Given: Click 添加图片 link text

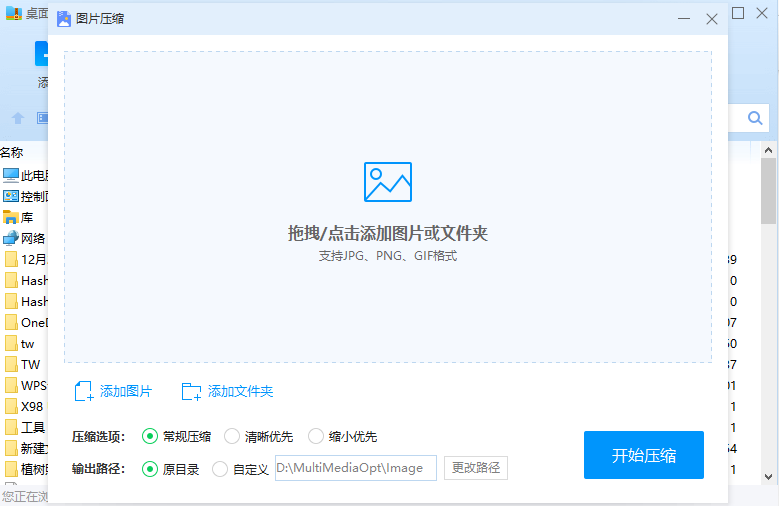Looking at the screenshot, I should (x=126, y=391).
